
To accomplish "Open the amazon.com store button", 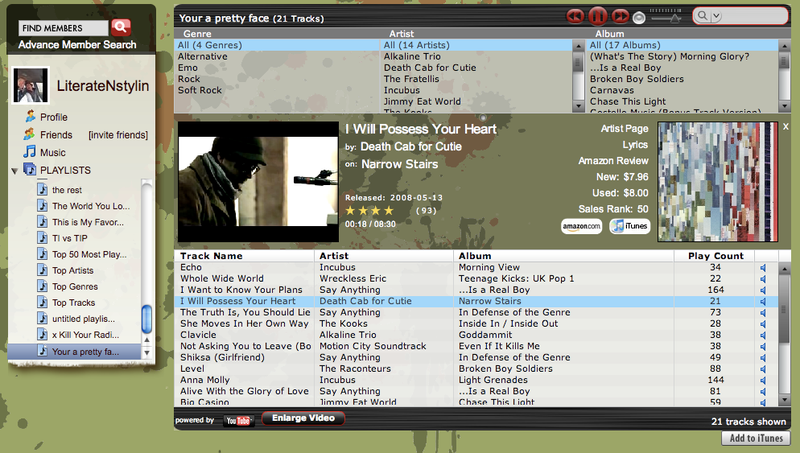I will click(582, 226).
